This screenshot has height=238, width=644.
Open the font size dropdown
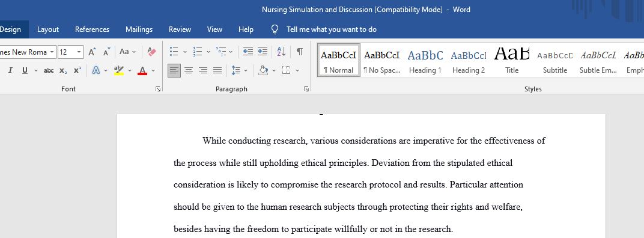click(79, 52)
